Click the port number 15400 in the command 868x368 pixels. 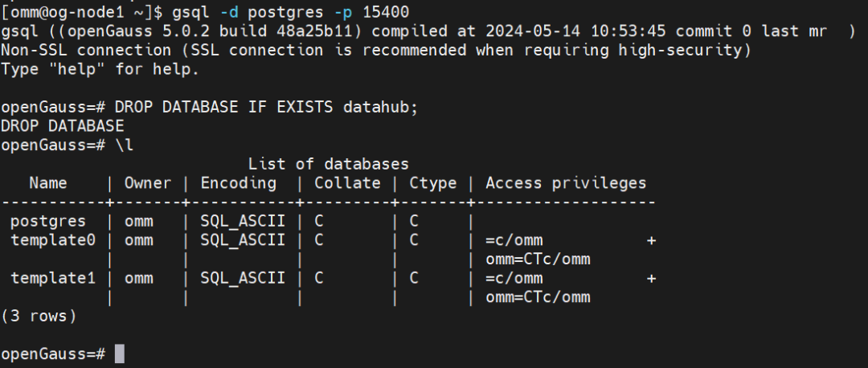click(385, 12)
